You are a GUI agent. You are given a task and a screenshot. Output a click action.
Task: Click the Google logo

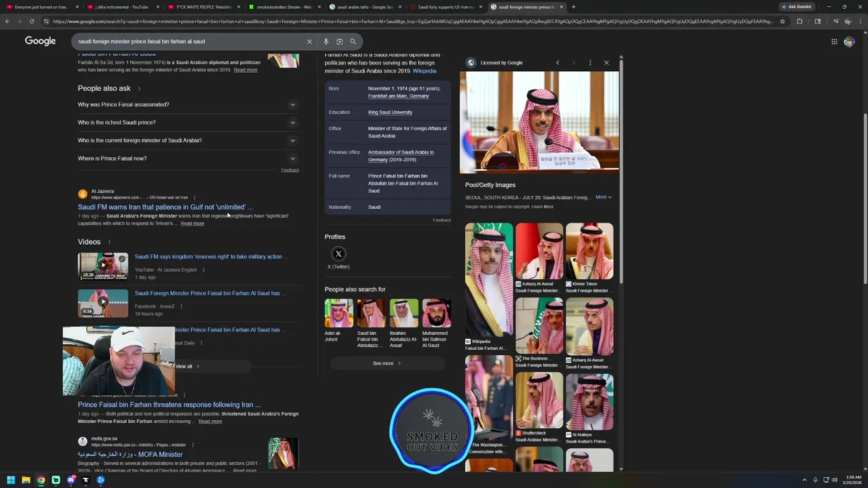pos(40,41)
